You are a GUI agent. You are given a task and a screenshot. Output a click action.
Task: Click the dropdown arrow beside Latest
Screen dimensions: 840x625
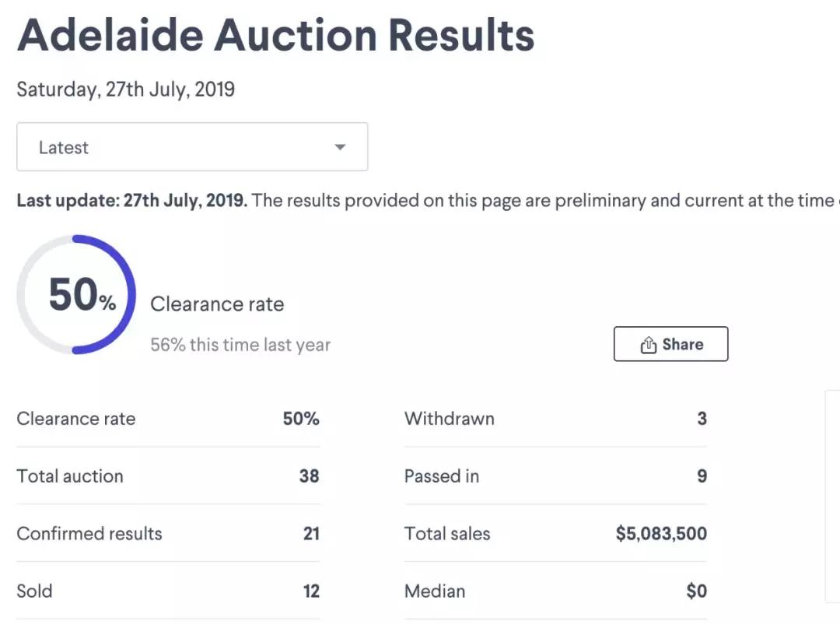340,147
